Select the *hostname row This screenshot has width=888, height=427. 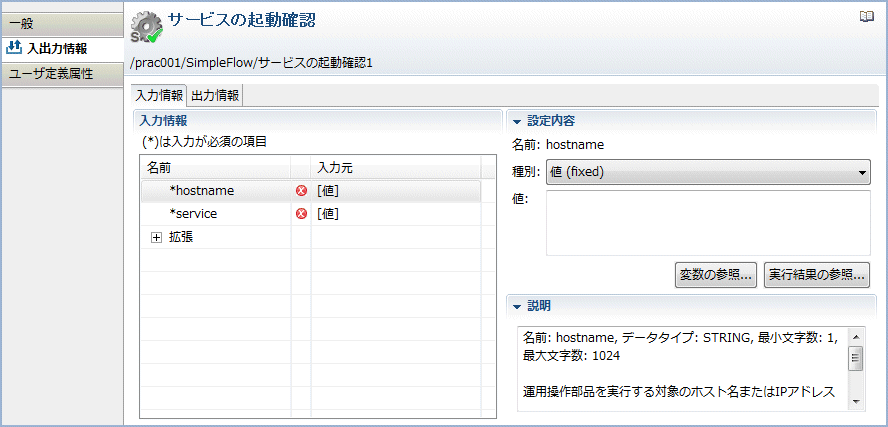[x=311, y=191]
